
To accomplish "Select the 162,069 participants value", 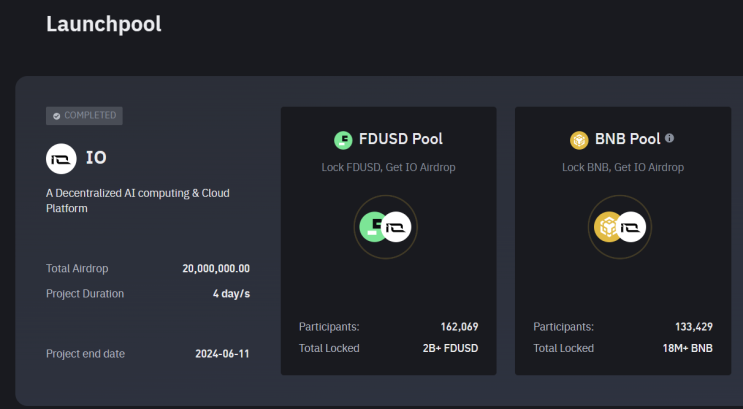I will click(459, 327).
